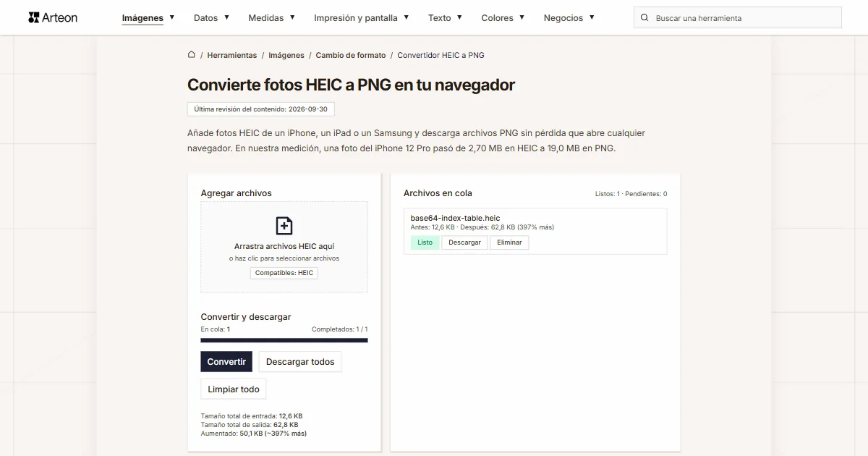Click Limpiar todo button
The width and height of the screenshot is (868, 456).
234,389
